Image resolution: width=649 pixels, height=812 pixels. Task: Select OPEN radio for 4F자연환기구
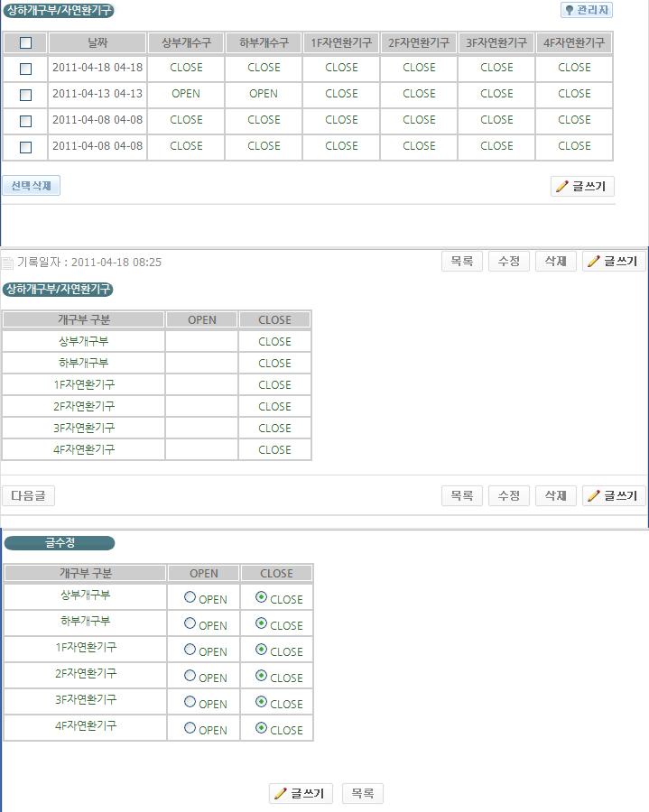click(x=190, y=728)
